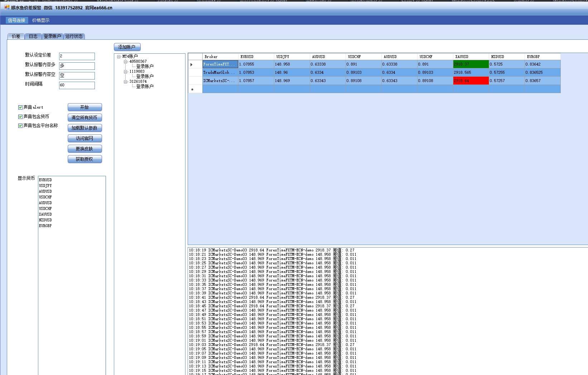This screenshot has height=375, width=588.
Task: Toggle the 声音alert checkbox
Action: (x=20, y=107)
